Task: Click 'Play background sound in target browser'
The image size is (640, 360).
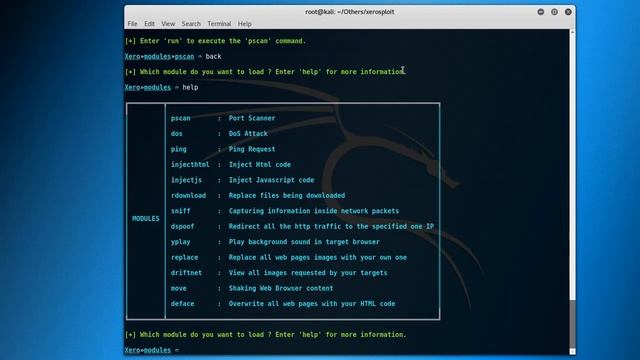Action: [x=304, y=242]
